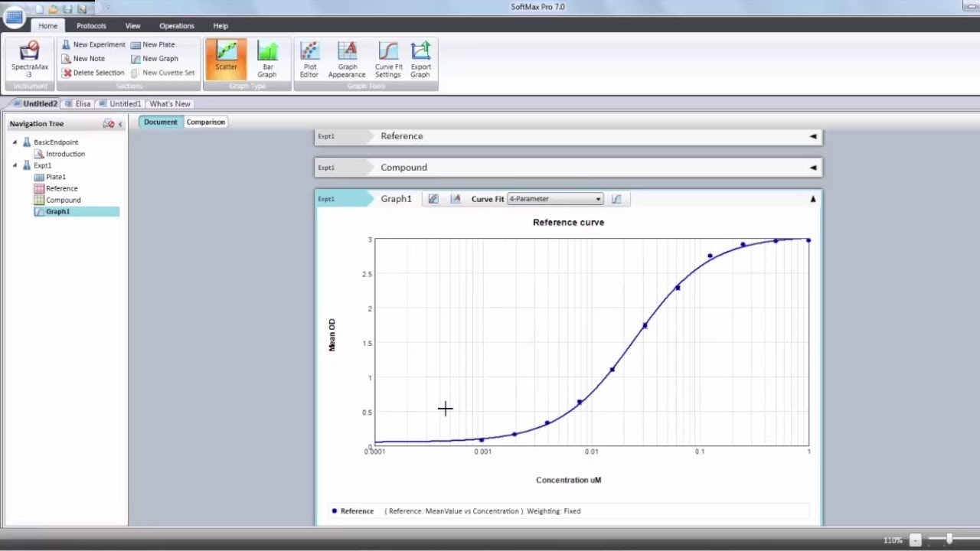Open the Protocols ribbon tab
The width and height of the screenshot is (980, 551).
(x=91, y=26)
